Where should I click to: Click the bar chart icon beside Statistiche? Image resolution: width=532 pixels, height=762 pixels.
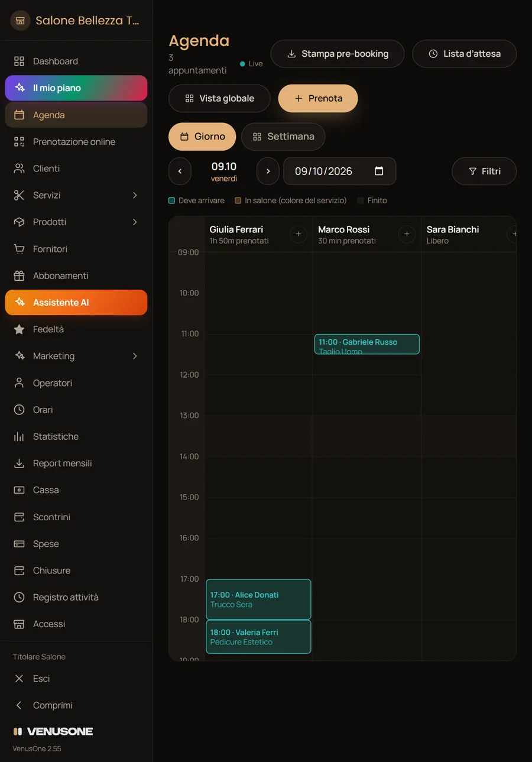(20, 436)
